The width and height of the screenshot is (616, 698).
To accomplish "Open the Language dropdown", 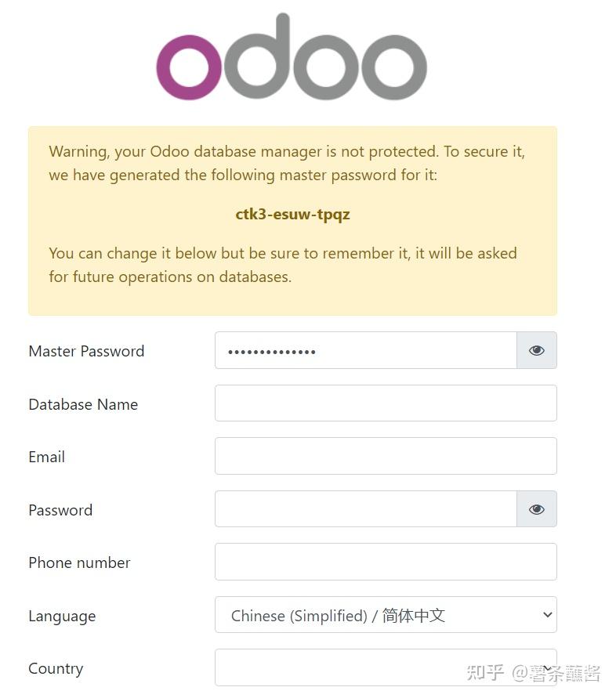I will 386,616.
